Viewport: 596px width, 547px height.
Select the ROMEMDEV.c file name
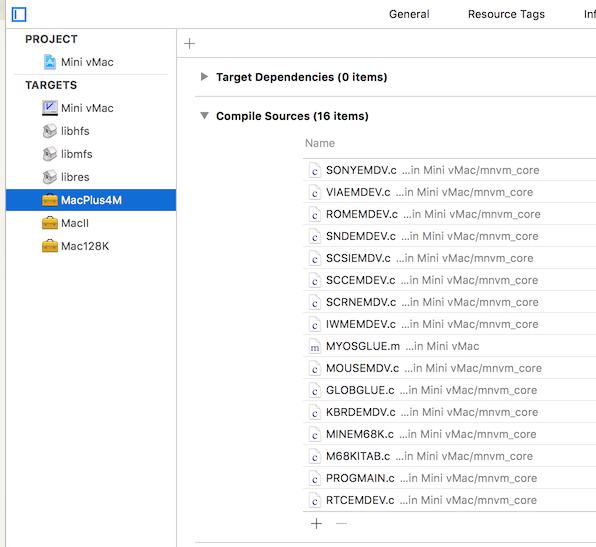[x=362, y=214]
